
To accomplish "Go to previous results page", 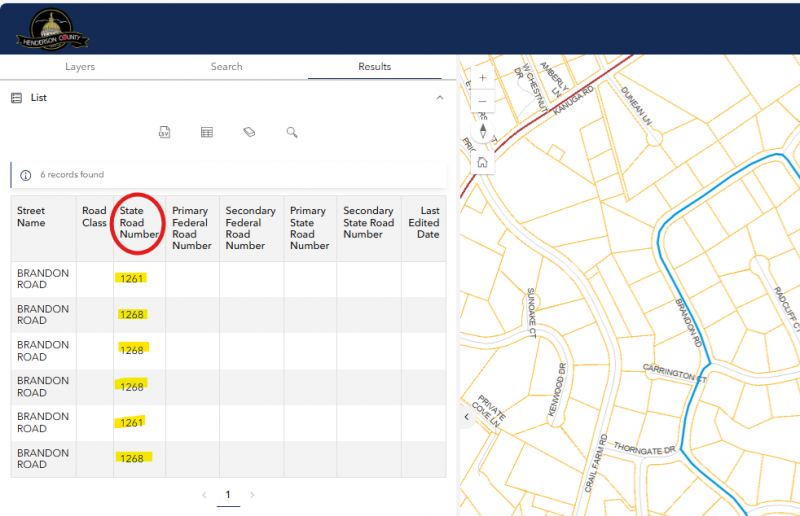I will (204, 495).
